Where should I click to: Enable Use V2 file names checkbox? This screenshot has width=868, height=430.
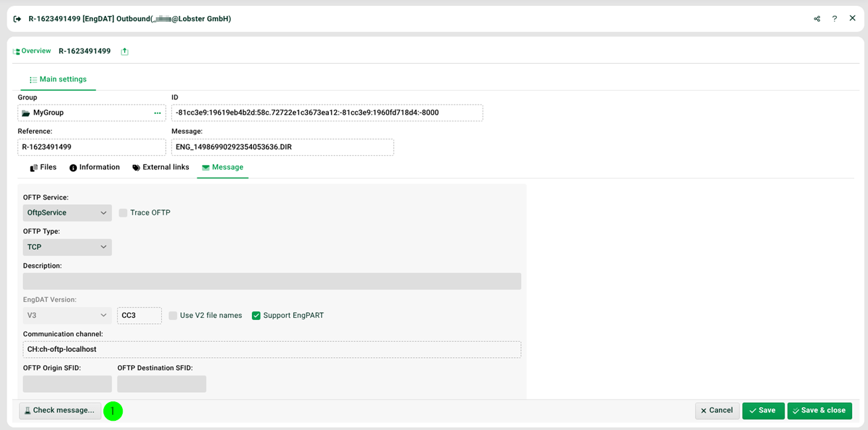pyautogui.click(x=172, y=315)
